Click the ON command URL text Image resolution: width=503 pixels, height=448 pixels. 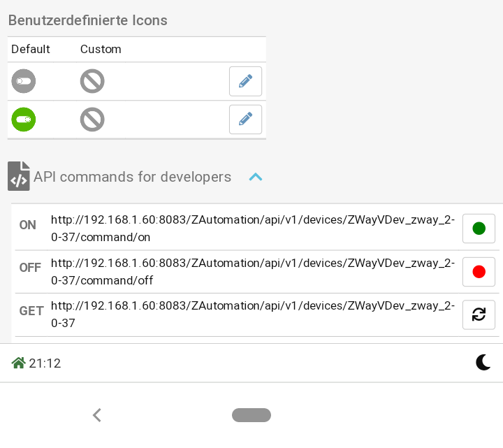click(252, 229)
